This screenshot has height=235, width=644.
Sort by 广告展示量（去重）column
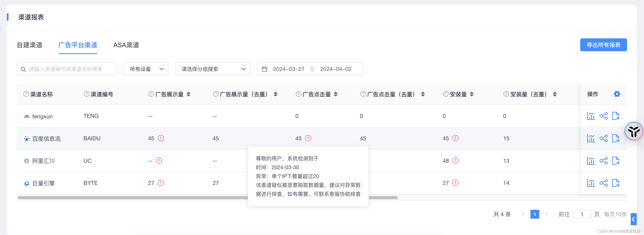tap(276, 94)
